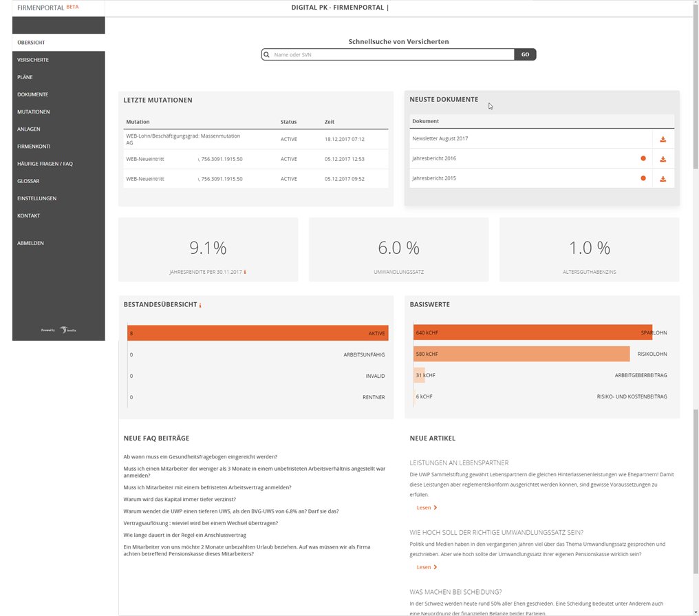Screen dimensions: 699x616
Task: Expand the Lesen entry under the Umwandlungssatz article
Action: click(427, 566)
